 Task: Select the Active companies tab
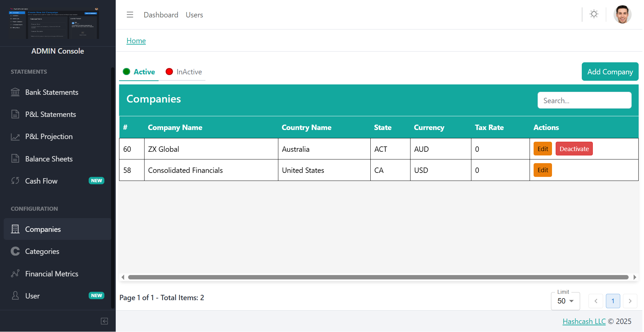139,72
